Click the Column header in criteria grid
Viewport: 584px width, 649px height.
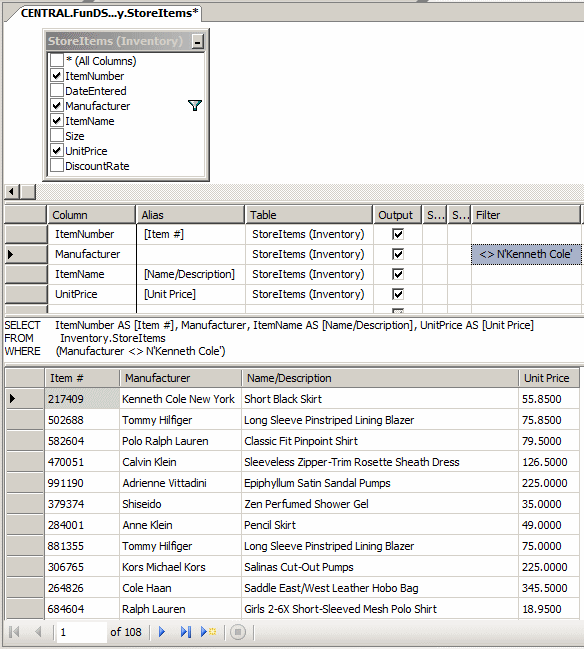91,215
